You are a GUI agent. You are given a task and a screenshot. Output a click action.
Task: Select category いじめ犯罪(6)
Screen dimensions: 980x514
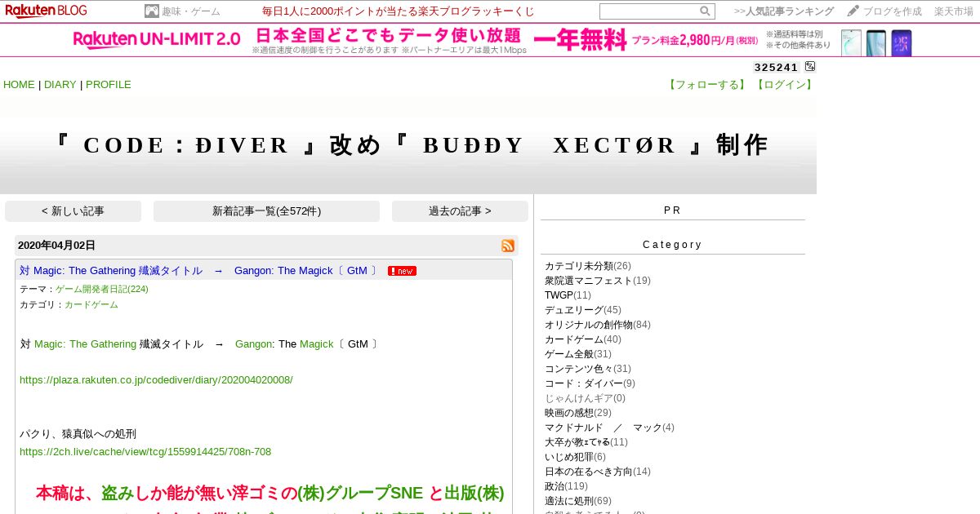coord(576,457)
